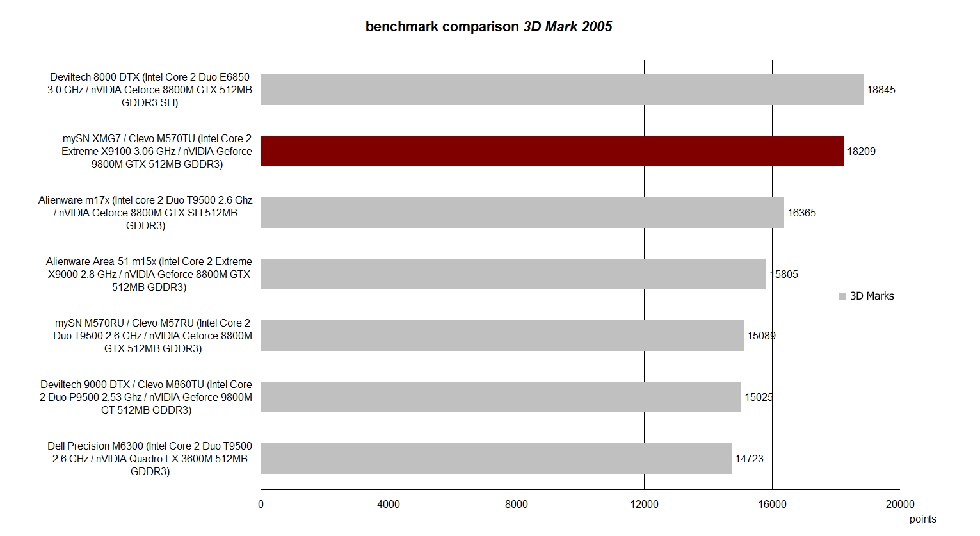
Task: Click the gray 3D Marks legend swatch
Action: tap(842, 296)
